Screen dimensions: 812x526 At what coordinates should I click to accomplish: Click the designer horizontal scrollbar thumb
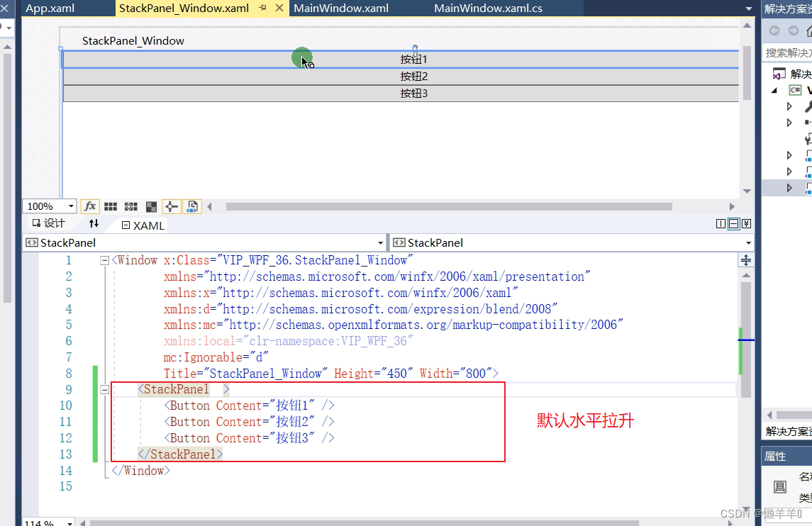tap(449, 206)
